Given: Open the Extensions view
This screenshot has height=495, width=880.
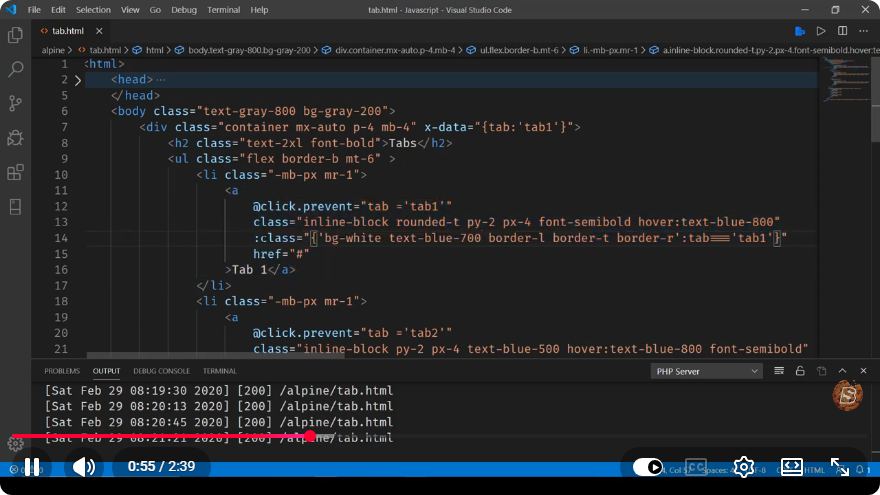Looking at the screenshot, I should point(15,172).
